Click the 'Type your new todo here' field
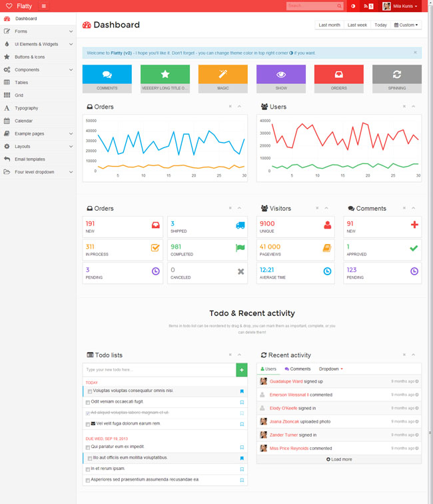Image resolution: width=433 pixels, height=504 pixels. (x=159, y=370)
